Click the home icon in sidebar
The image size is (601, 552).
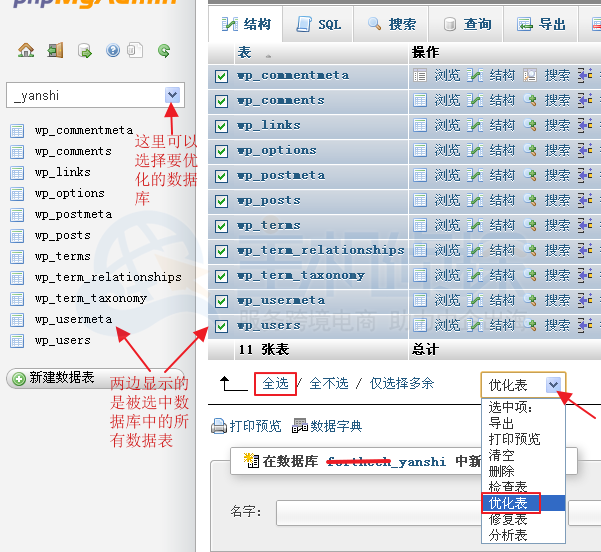click(26, 50)
